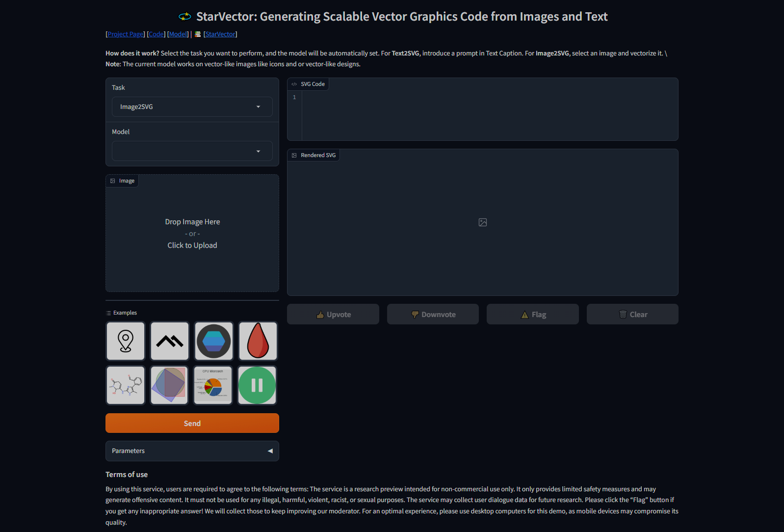Pick the red blood drop example

(x=258, y=341)
